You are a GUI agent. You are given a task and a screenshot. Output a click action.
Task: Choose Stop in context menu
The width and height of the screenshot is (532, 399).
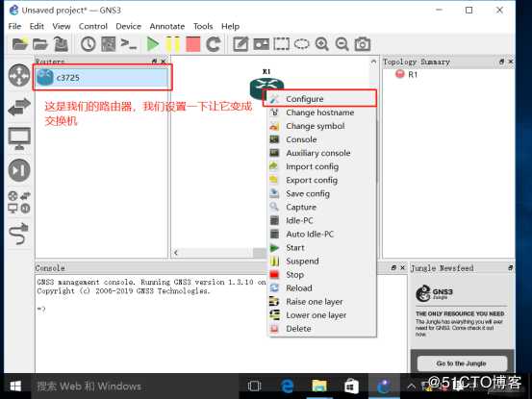(322, 275)
